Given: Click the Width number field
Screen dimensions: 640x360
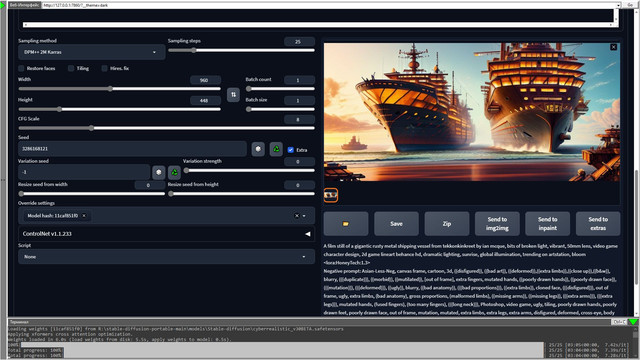Looking at the screenshot, I should pyautogui.click(x=205, y=80).
